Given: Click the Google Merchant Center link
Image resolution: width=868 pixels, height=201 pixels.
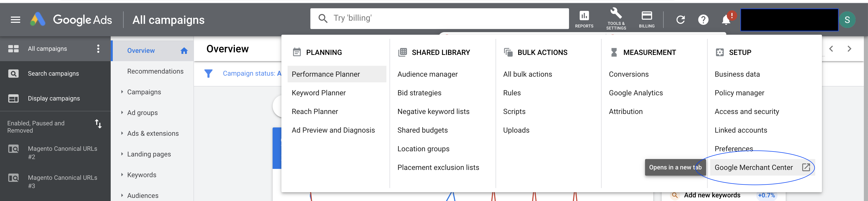Looking at the screenshot, I should (753, 167).
